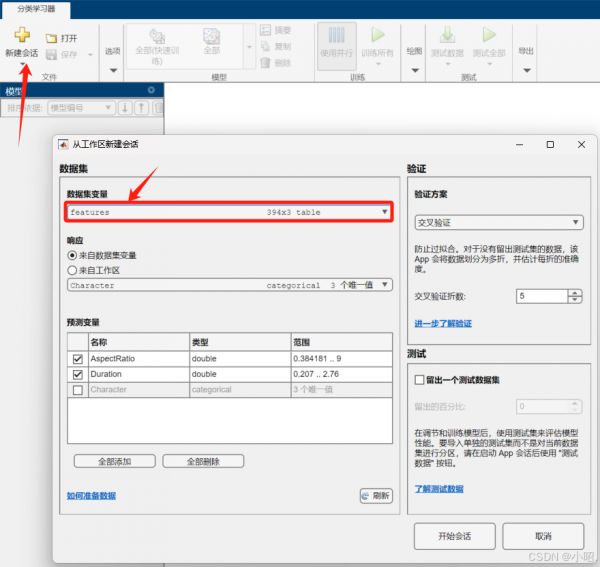Open the 如何准备数据 link
Viewport: 600px width, 567px height.
point(91,496)
